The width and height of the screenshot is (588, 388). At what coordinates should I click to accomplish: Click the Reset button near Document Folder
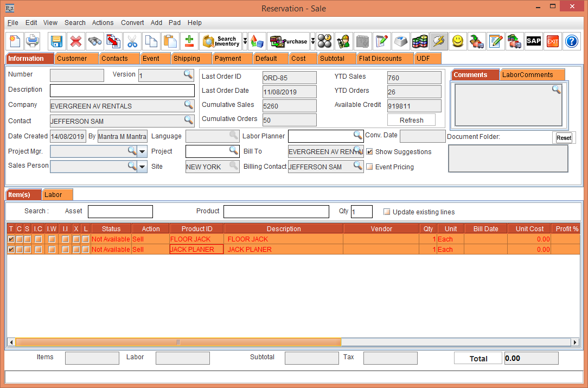(564, 137)
